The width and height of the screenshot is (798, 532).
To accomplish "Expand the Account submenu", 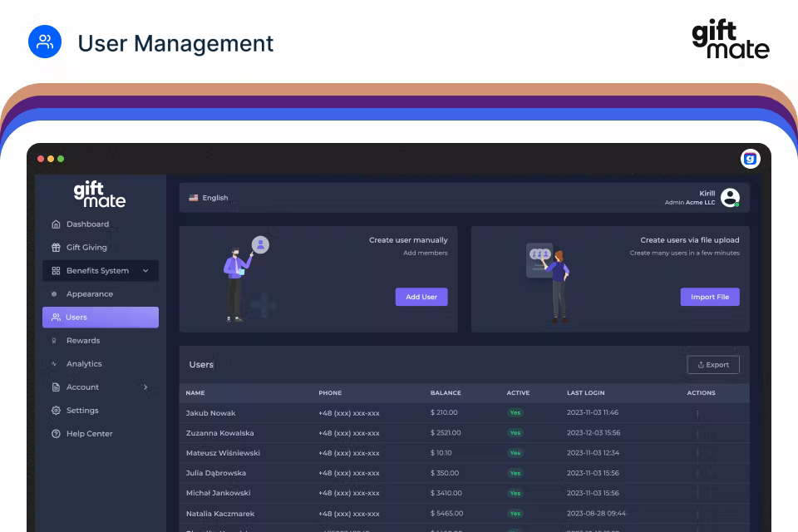I will click(x=145, y=387).
